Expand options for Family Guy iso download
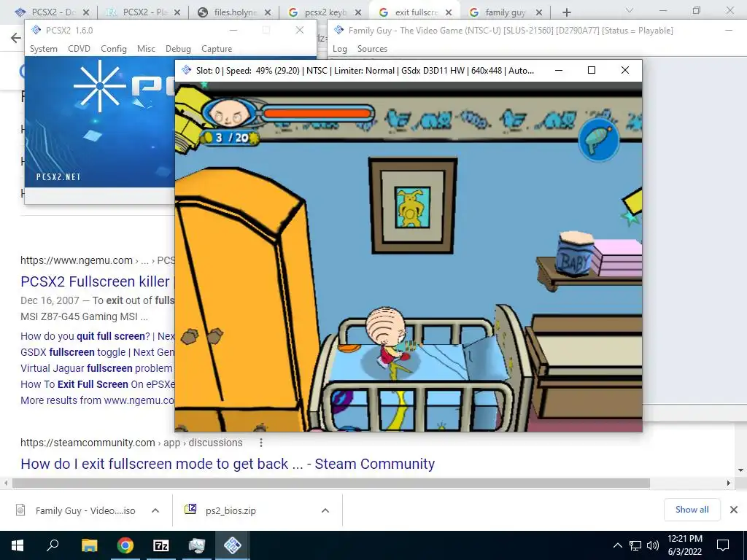 tap(155, 510)
